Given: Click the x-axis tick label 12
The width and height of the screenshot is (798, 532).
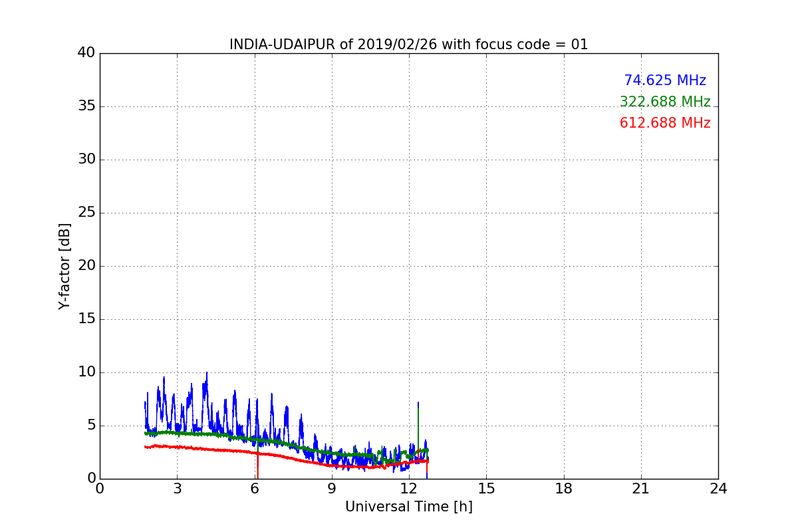Looking at the screenshot, I should pyautogui.click(x=409, y=489).
